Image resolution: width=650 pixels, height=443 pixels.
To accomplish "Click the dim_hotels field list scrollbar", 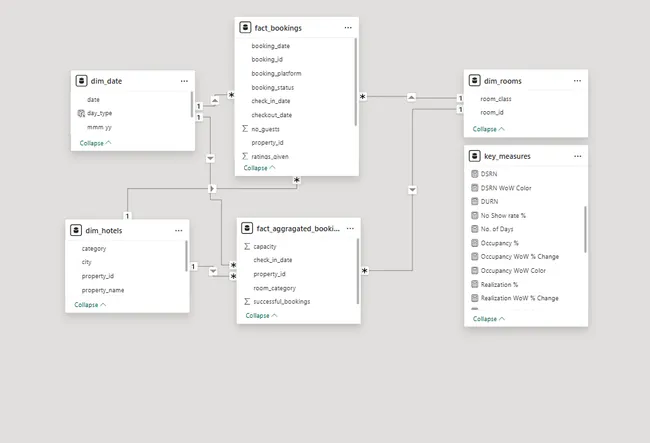I will [186, 256].
